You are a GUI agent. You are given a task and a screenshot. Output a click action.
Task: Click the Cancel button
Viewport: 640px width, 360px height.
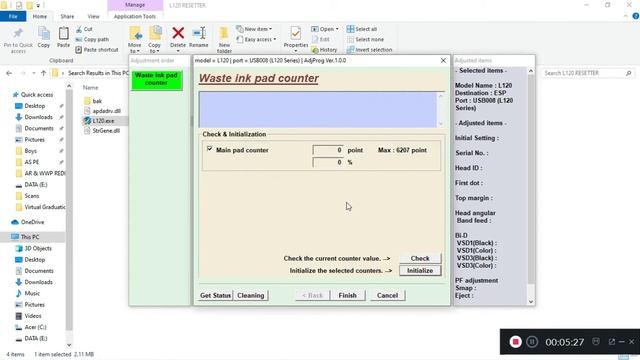[x=387, y=296]
